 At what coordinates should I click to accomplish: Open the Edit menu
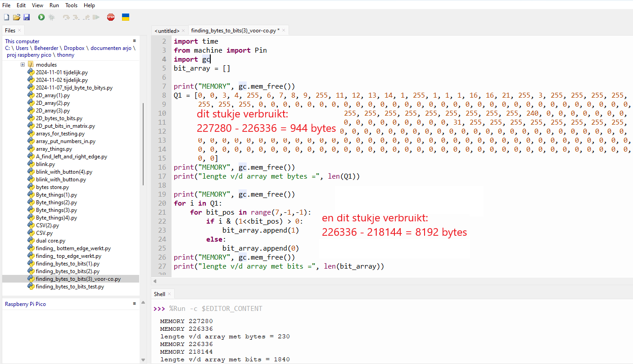point(21,5)
